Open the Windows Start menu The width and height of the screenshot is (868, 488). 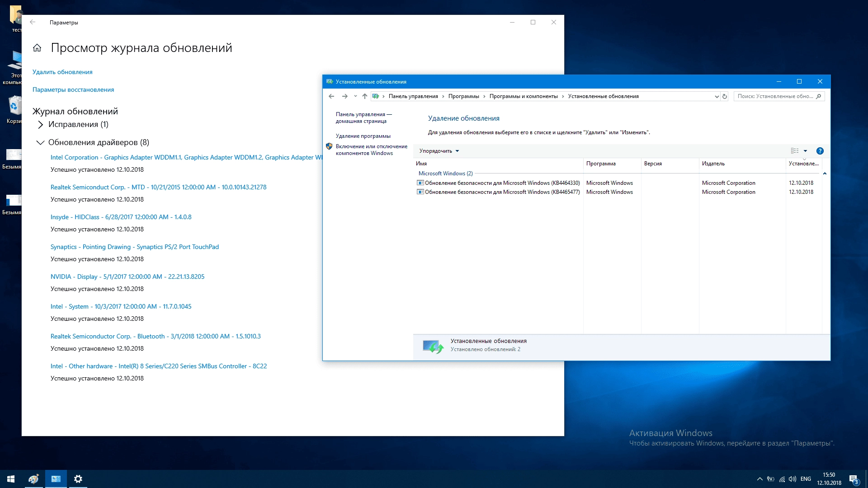point(11,479)
